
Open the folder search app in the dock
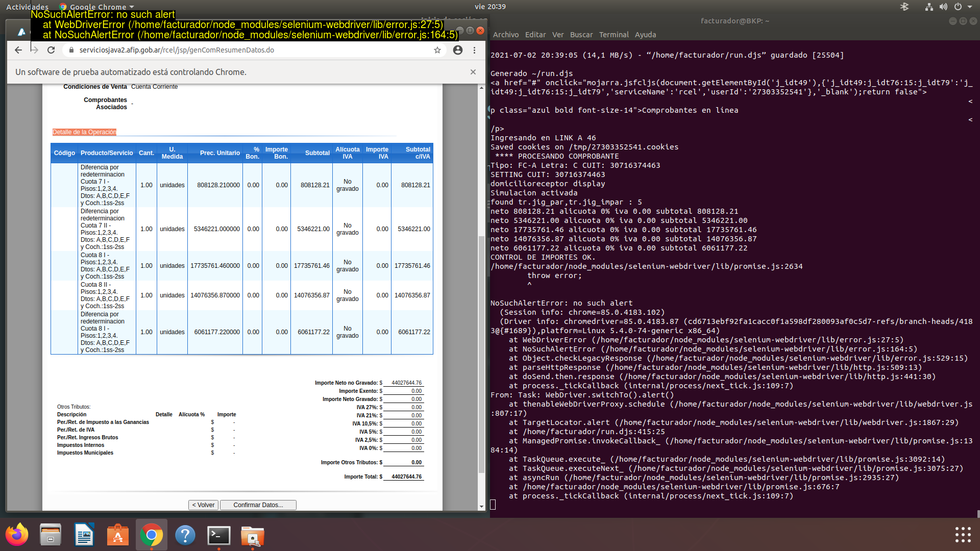[253, 535]
